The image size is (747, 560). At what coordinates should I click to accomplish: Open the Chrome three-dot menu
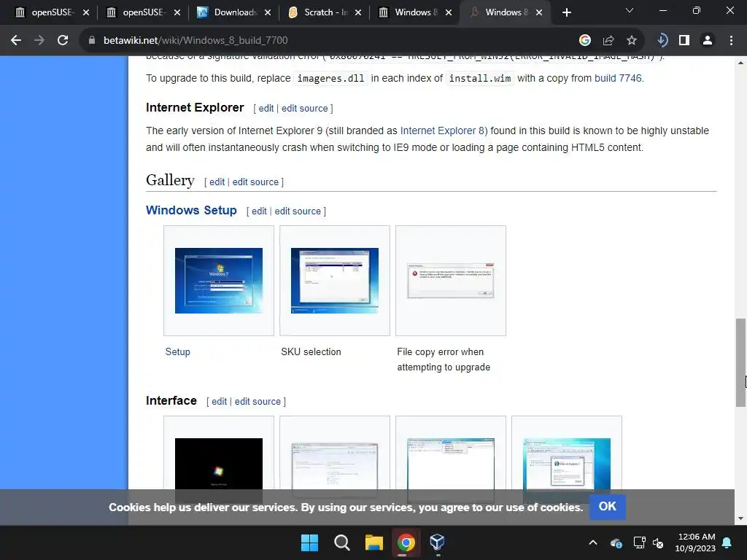click(731, 41)
